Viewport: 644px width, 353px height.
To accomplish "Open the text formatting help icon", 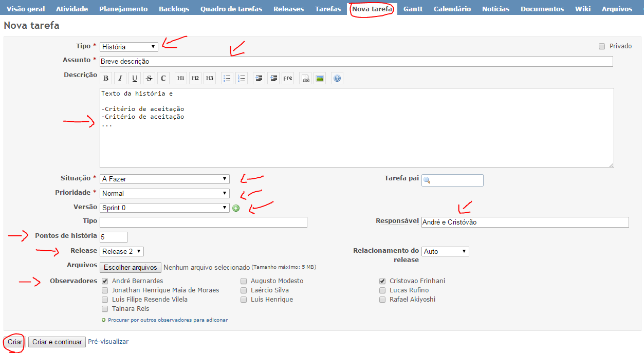I will click(x=337, y=78).
